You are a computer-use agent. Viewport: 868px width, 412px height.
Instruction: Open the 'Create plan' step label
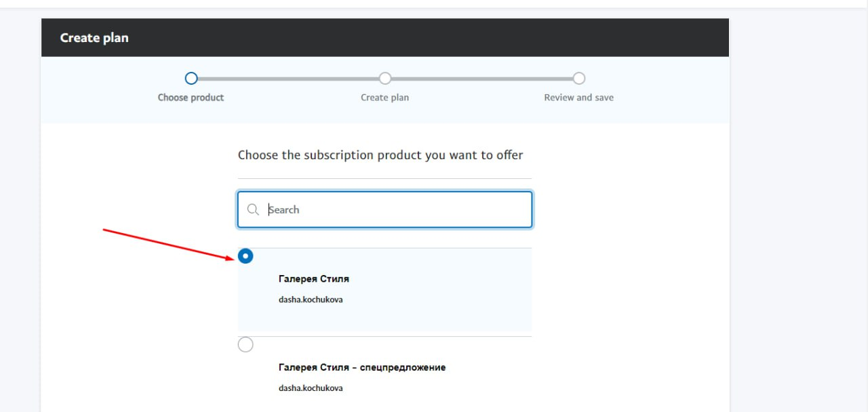pos(384,98)
